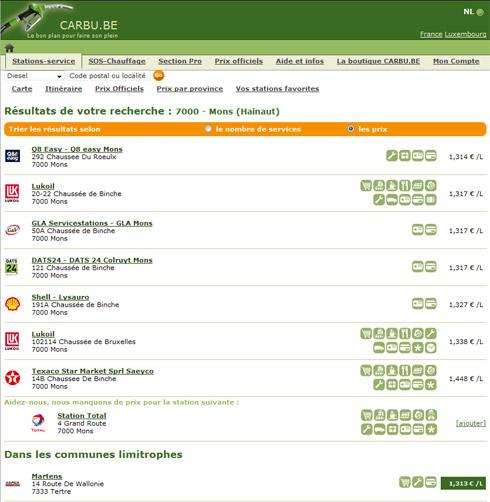Open the Martens station link
490x502 pixels.
47,476
